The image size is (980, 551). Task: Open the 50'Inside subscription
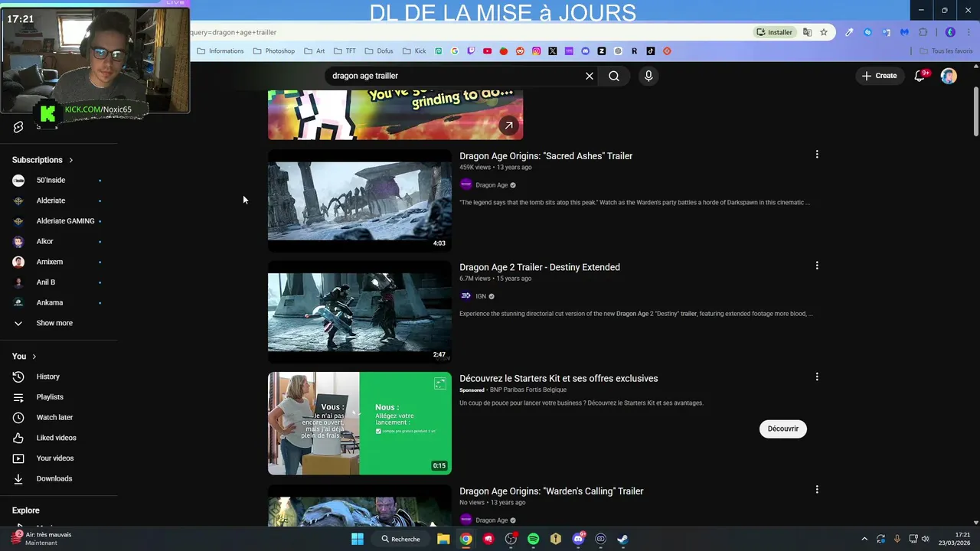(51, 180)
